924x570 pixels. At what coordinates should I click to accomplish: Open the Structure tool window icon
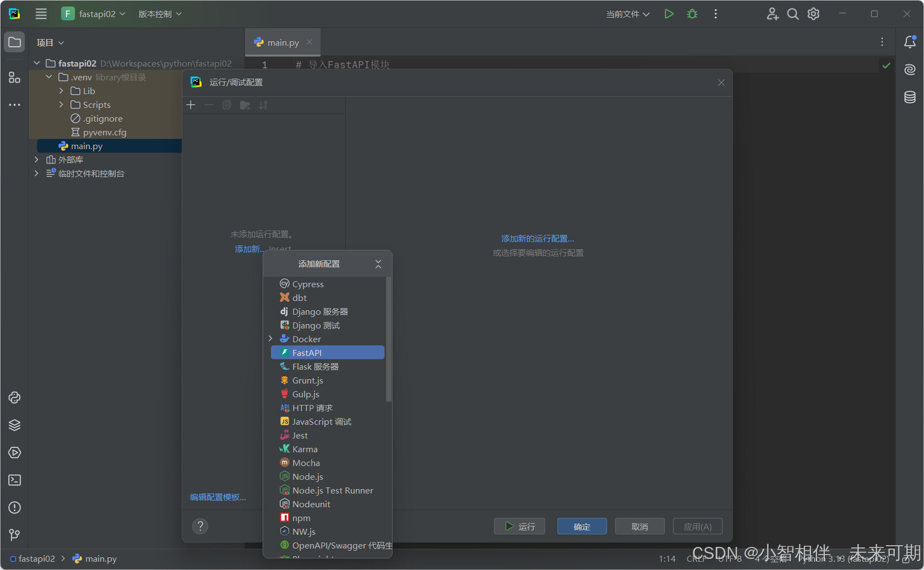(14, 78)
